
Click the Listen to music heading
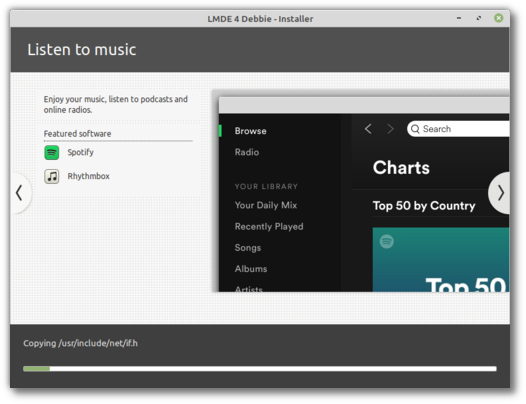point(82,50)
